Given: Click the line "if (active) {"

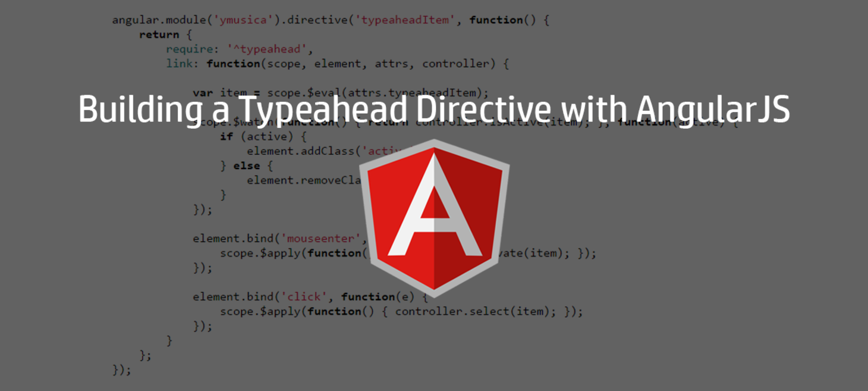Looking at the screenshot, I should [263, 137].
